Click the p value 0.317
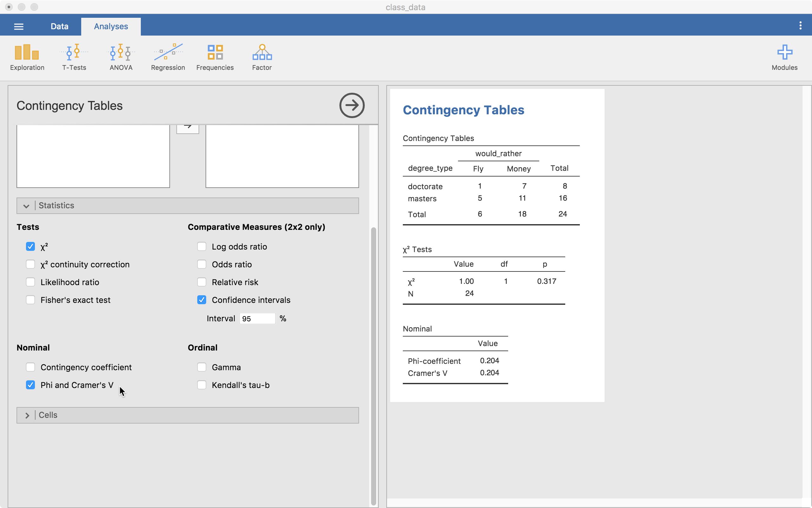Viewport: 812px width, 508px height. (547, 281)
